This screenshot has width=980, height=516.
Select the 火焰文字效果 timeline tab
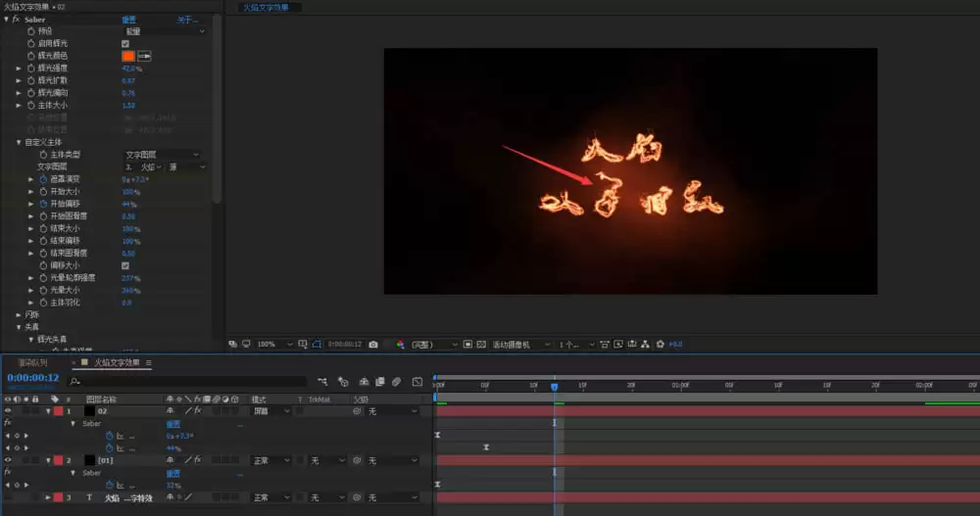point(117,362)
